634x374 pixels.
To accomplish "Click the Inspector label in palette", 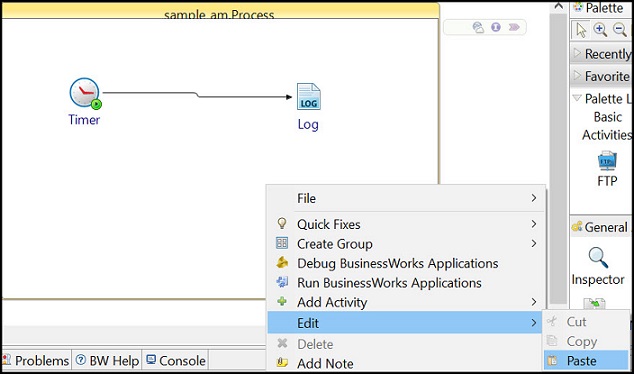I will coord(598,279).
